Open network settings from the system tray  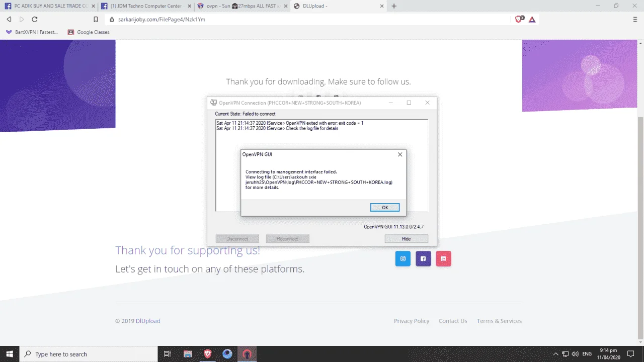(565, 354)
